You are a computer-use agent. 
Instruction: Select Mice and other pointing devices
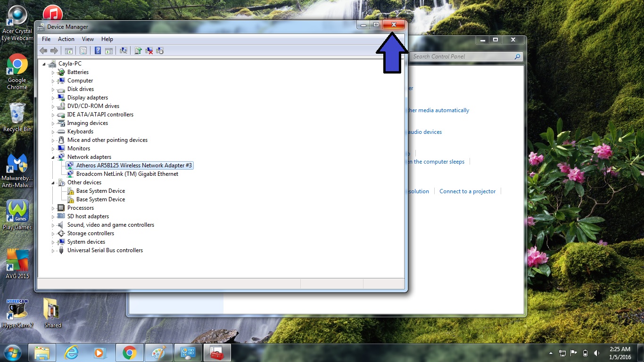pos(107,140)
